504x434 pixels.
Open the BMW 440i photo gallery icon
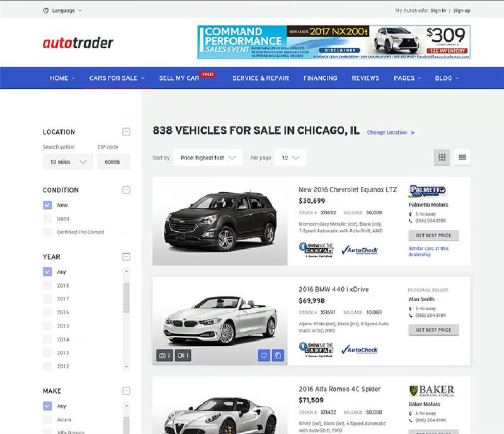[x=164, y=355]
